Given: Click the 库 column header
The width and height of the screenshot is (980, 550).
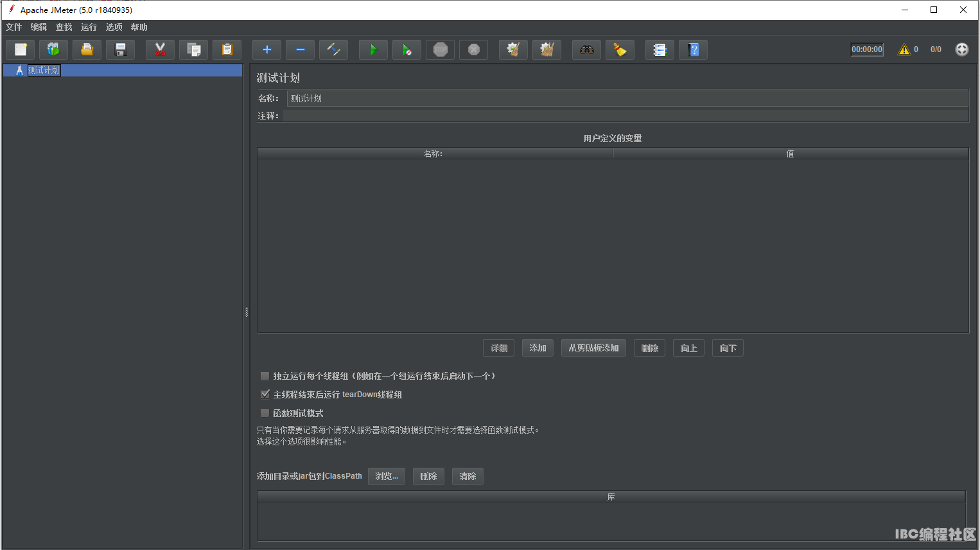Looking at the screenshot, I should (x=611, y=497).
